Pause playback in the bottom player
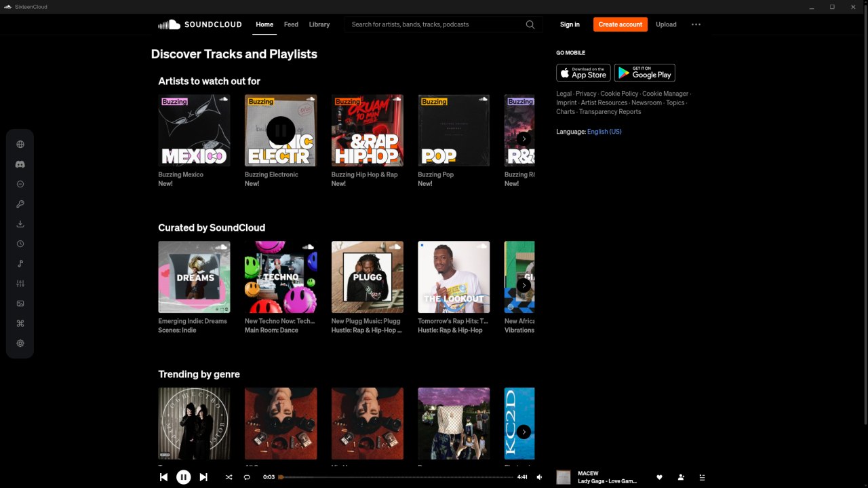 (184, 477)
